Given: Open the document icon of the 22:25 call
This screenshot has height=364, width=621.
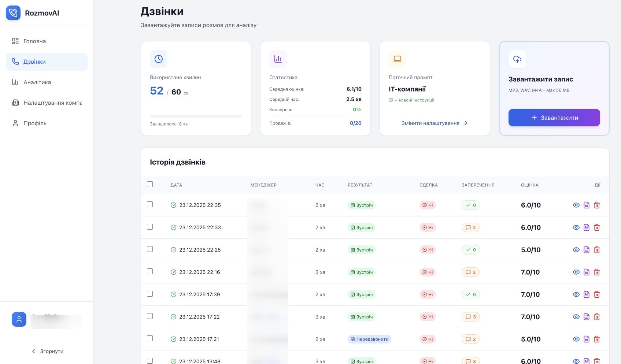Looking at the screenshot, I should point(587,250).
